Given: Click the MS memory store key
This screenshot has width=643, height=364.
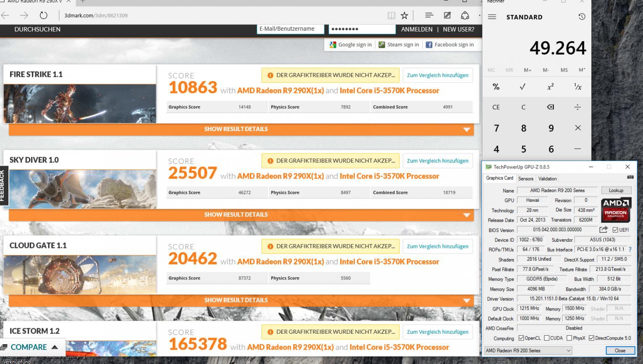Looking at the screenshot, I should tap(564, 70).
